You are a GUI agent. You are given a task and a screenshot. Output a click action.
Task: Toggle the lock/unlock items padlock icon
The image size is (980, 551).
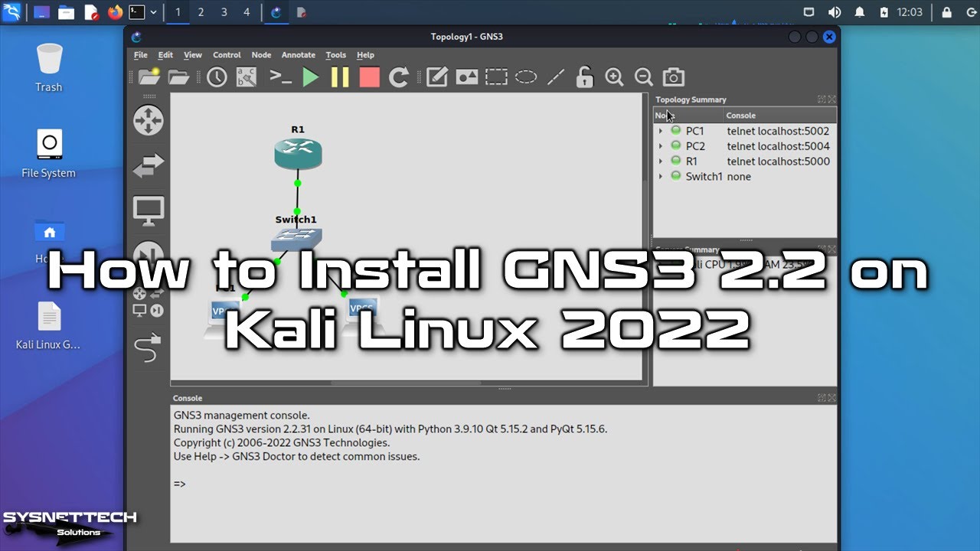click(585, 77)
